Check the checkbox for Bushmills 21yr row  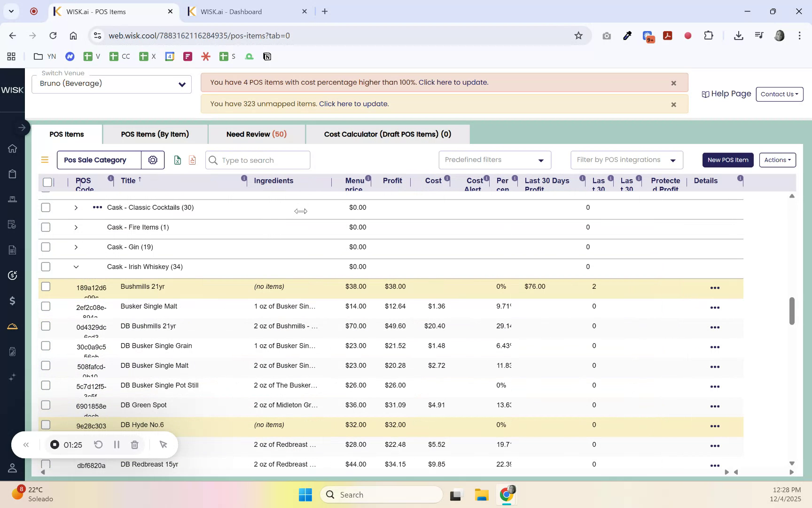[46, 286]
